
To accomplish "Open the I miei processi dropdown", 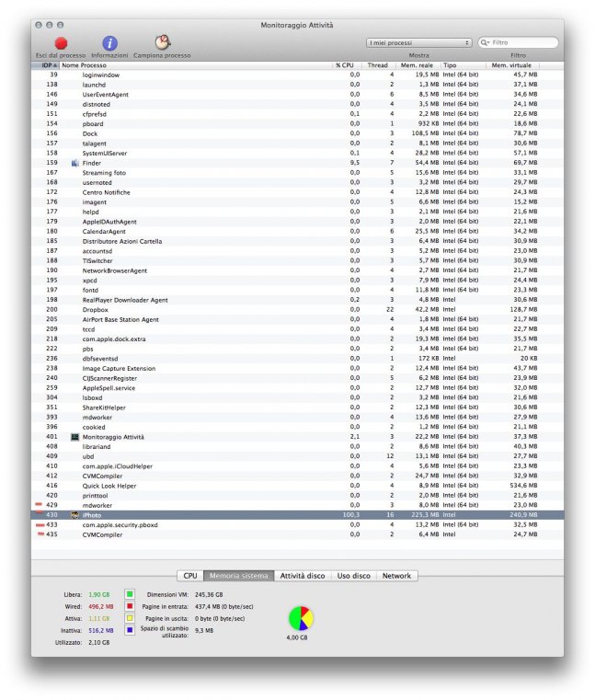I will pyautogui.click(x=418, y=43).
